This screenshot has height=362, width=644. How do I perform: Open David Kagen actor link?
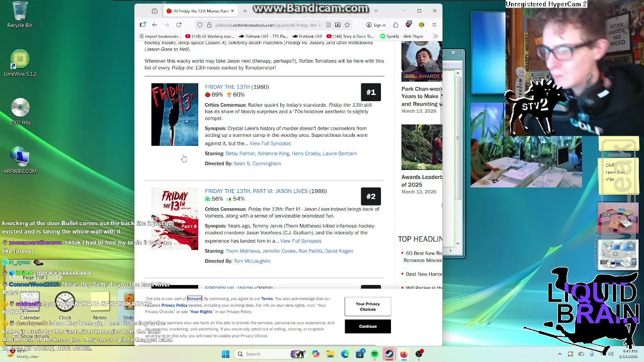pos(339,251)
